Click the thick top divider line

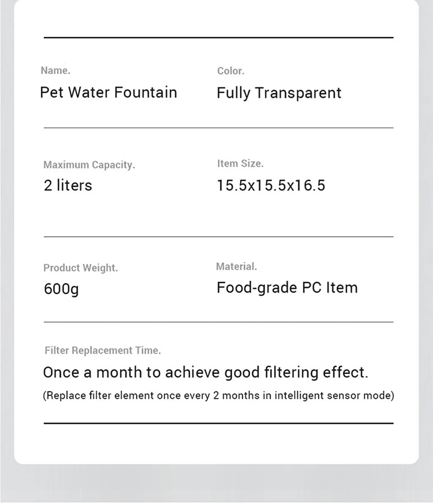tap(218, 38)
